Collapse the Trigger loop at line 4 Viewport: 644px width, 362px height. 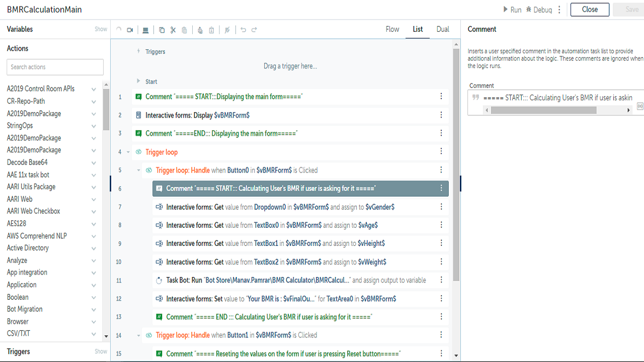pyautogui.click(x=128, y=152)
